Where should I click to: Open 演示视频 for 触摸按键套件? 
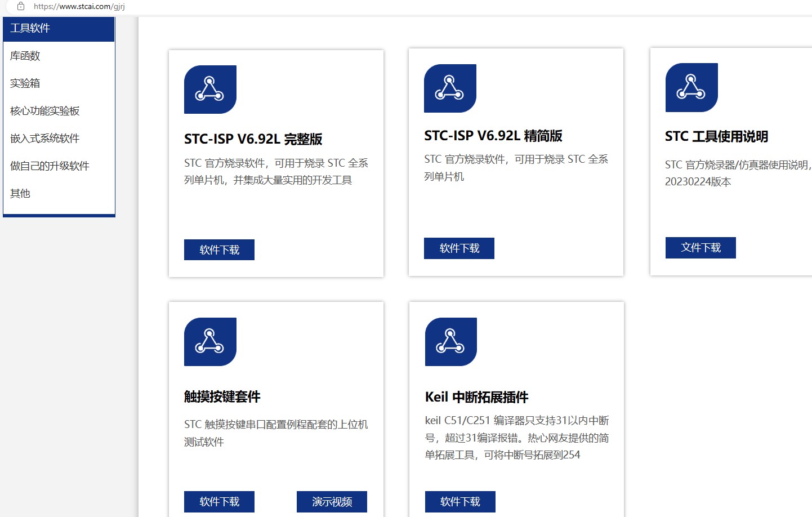click(x=332, y=502)
